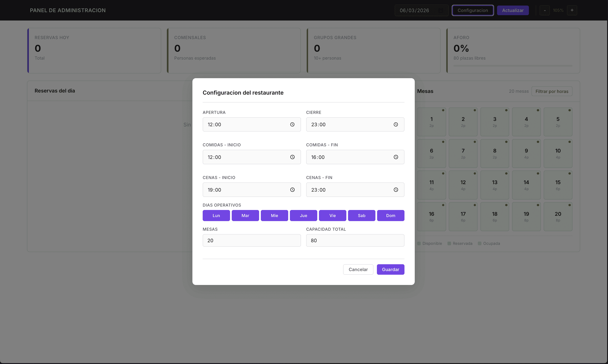Viewport: 608px width, 364px height.
Task: Click the Actualizar header button
Action: coord(512,10)
